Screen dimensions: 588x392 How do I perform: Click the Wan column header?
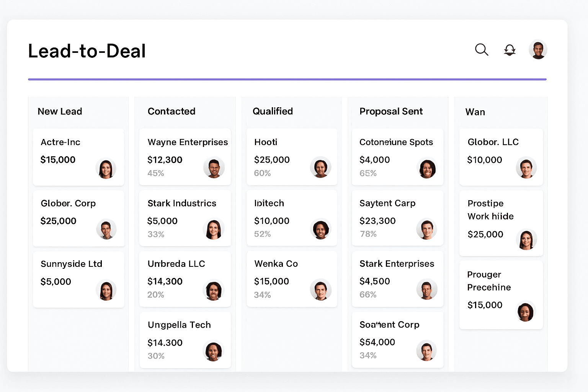point(475,112)
